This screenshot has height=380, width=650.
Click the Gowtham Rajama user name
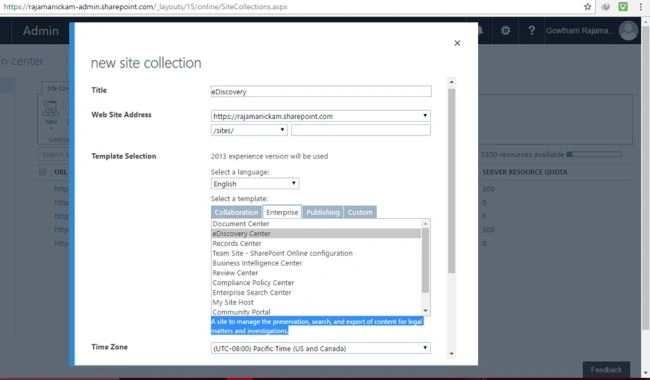pyautogui.click(x=577, y=31)
